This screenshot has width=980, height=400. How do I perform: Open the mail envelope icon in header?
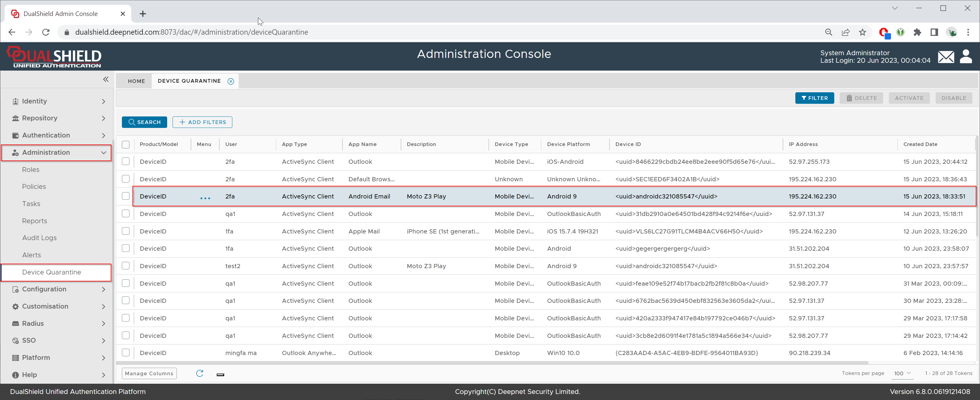click(x=946, y=57)
